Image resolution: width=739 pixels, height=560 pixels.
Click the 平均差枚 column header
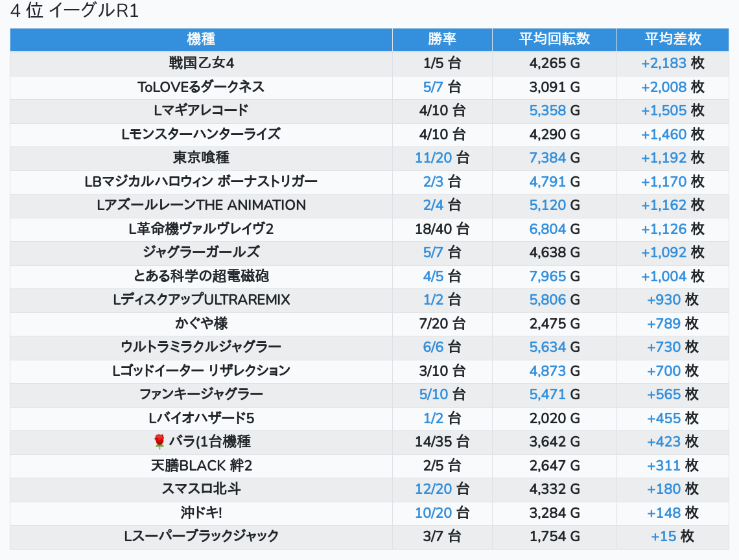click(672, 39)
